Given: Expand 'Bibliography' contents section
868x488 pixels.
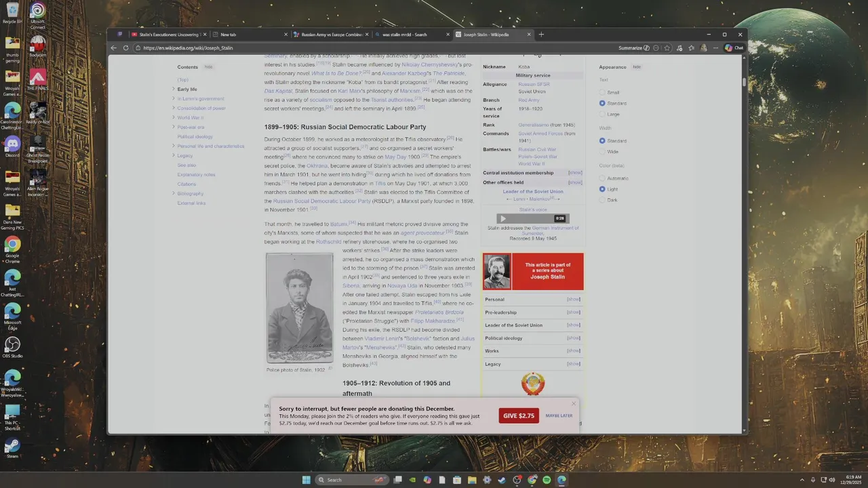Looking at the screenshot, I should pos(174,193).
